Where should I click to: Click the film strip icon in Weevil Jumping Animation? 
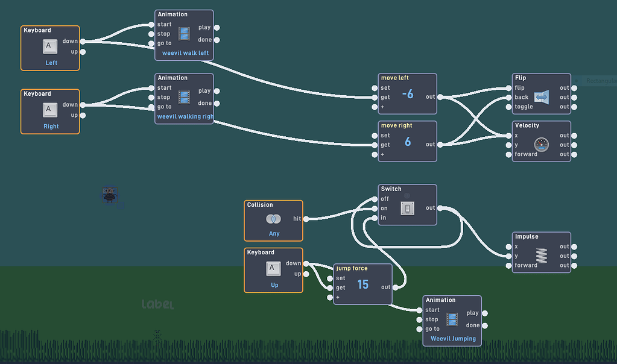pos(452,319)
